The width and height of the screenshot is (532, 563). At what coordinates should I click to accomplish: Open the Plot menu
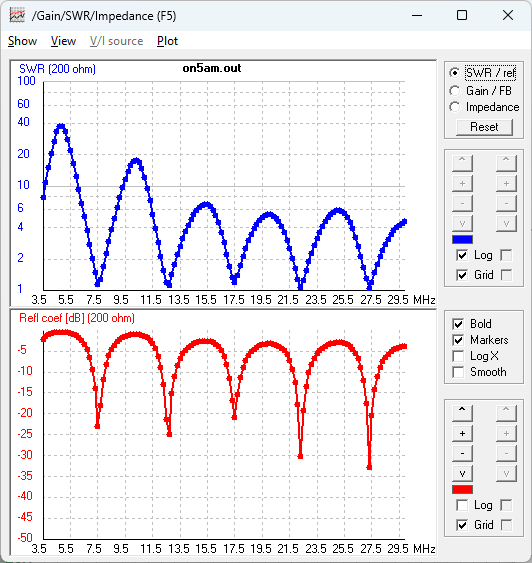tap(167, 41)
